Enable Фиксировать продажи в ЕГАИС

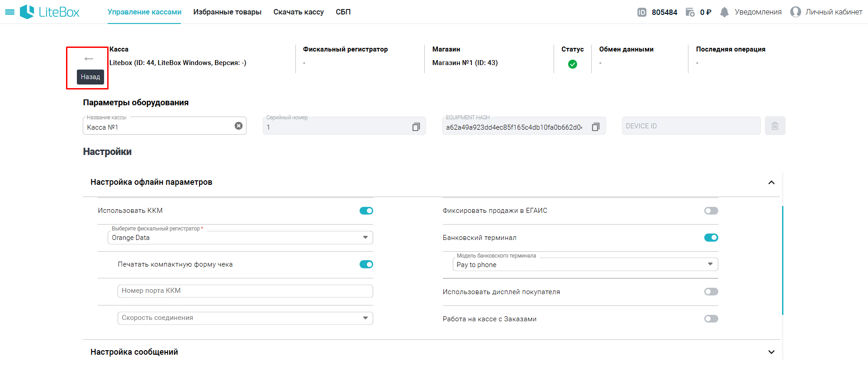coord(711,211)
